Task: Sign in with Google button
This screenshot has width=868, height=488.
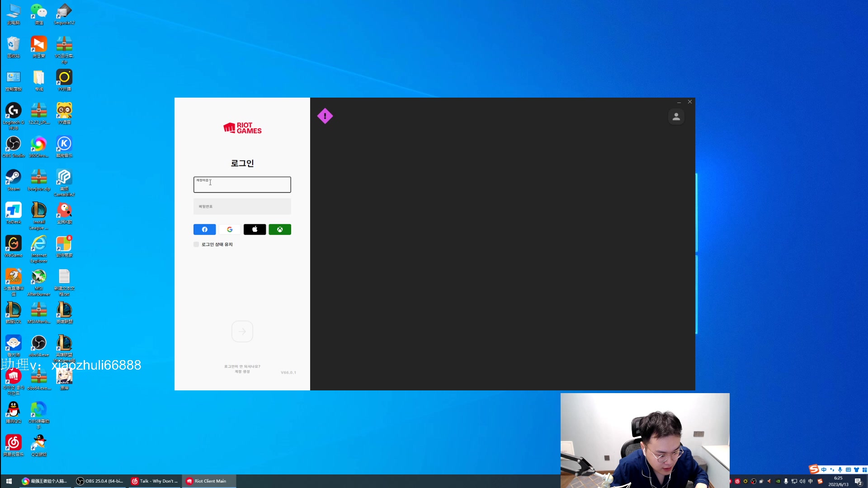Action: pyautogui.click(x=230, y=230)
